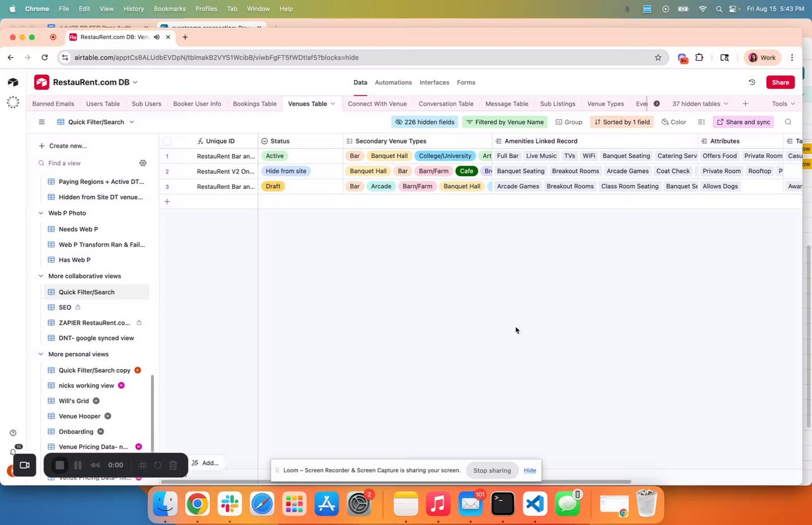This screenshot has width=812, height=525.
Task: Open the RestauRent.com DB base name dropdown
Action: click(95, 82)
